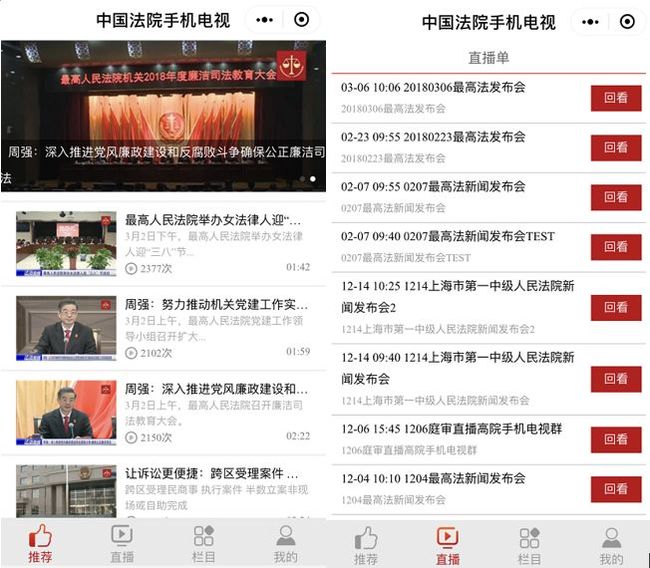650x568 pixels.
Task: Open the more options dots in left screen header
Action: pos(264,19)
